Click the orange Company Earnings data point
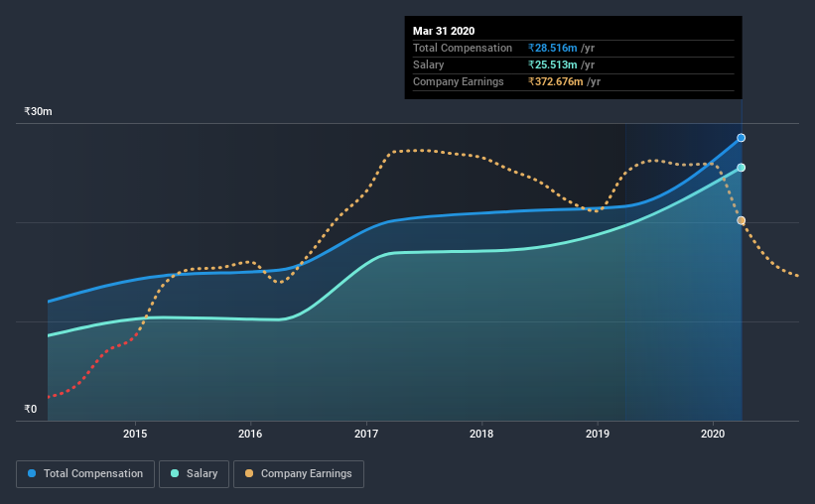Image resolution: width=815 pixels, height=504 pixels. (x=742, y=221)
